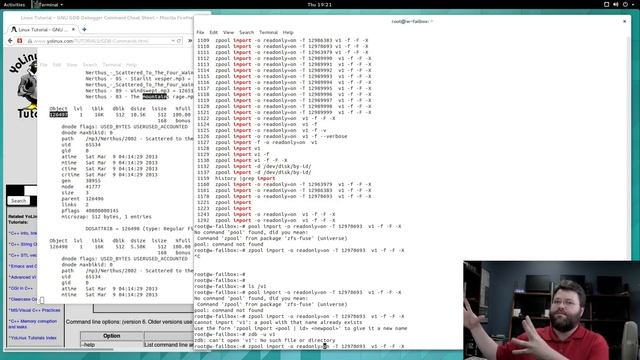Open the C++ STL link in sidebar
The height and width of the screenshot is (360, 640).
(x=23, y=255)
